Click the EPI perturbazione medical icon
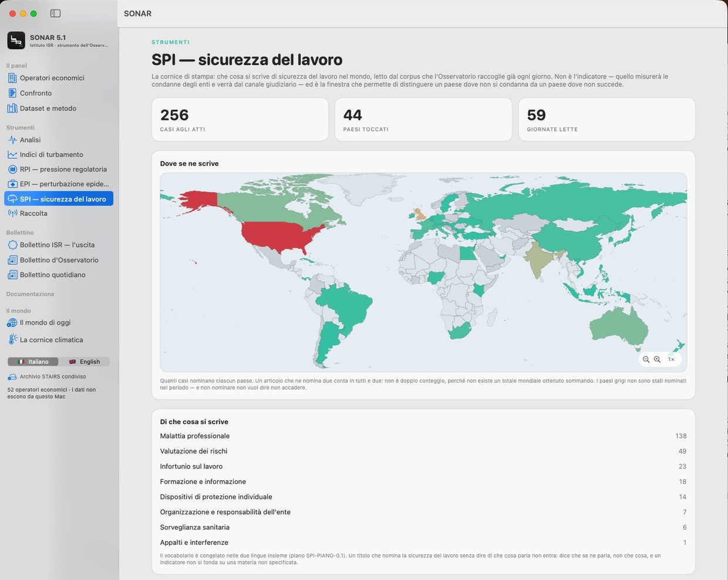 (x=12, y=184)
